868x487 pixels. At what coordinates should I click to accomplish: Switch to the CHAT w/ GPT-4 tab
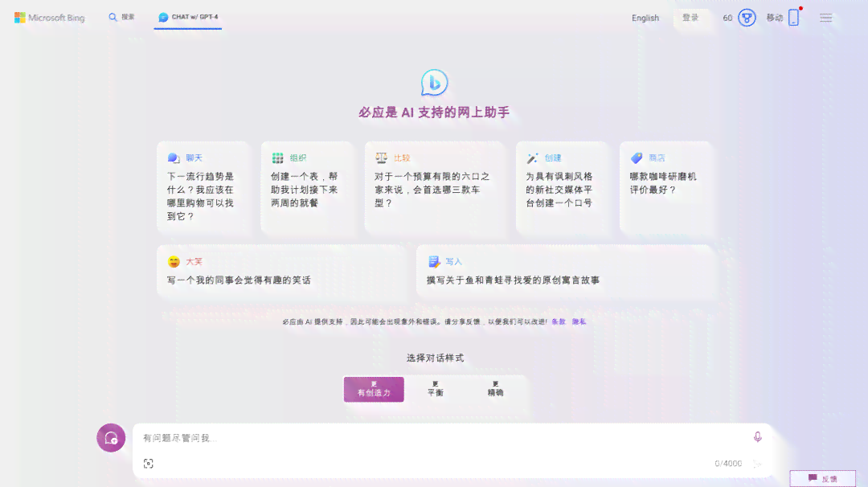[x=187, y=17]
